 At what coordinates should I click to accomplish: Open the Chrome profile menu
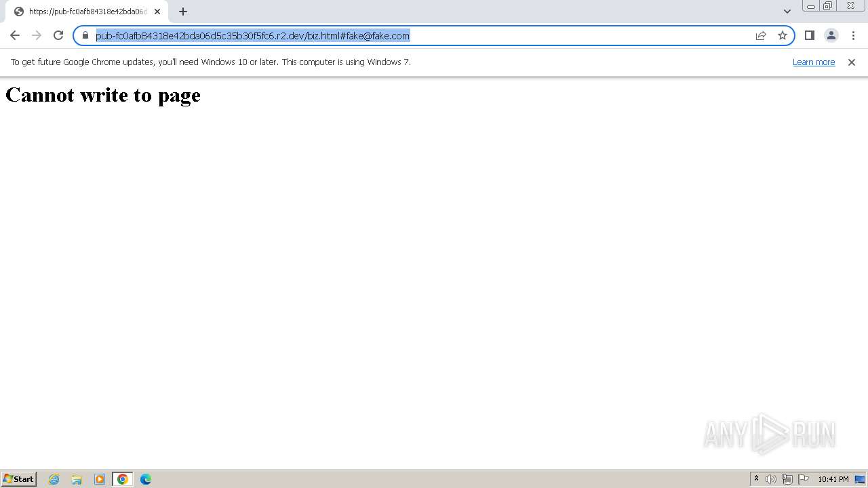(x=831, y=35)
